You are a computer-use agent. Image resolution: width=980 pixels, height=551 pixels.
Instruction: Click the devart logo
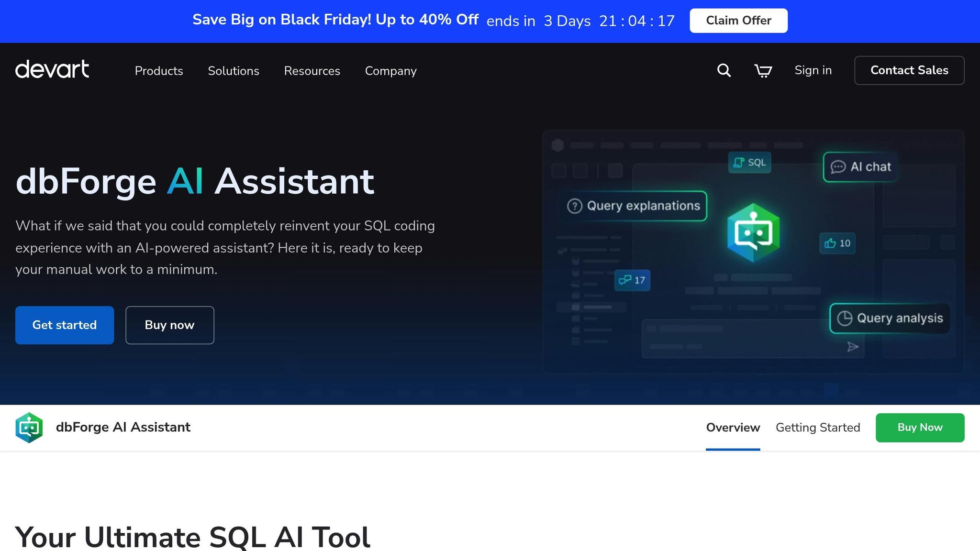click(52, 69)
